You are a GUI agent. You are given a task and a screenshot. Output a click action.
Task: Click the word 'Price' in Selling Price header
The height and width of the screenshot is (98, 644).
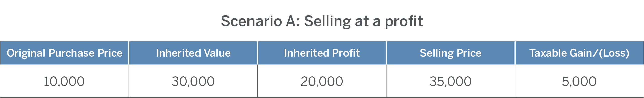point(469,53)
